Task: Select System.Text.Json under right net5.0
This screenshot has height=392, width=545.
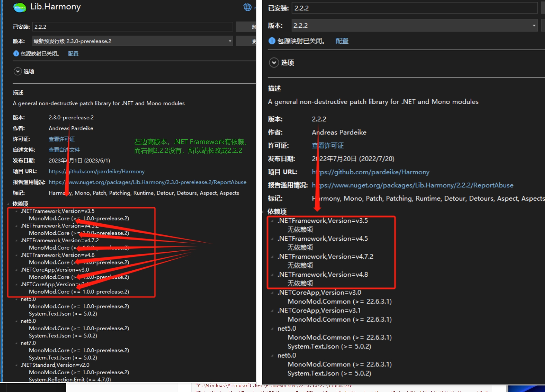Action: click(x=329, y=346)
